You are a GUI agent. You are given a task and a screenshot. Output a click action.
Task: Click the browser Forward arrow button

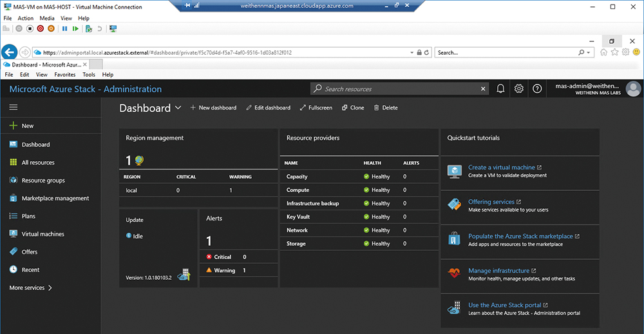pos(24,52)
